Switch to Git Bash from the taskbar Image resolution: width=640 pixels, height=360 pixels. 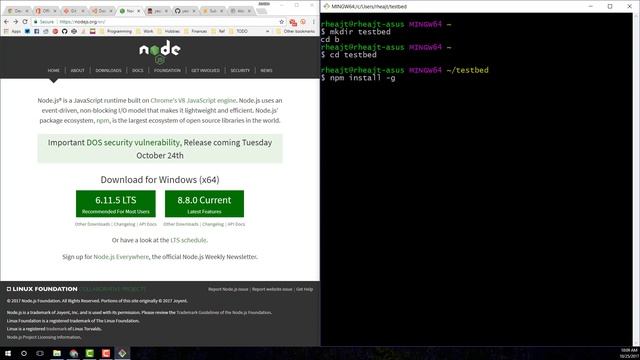coord(122,353)
